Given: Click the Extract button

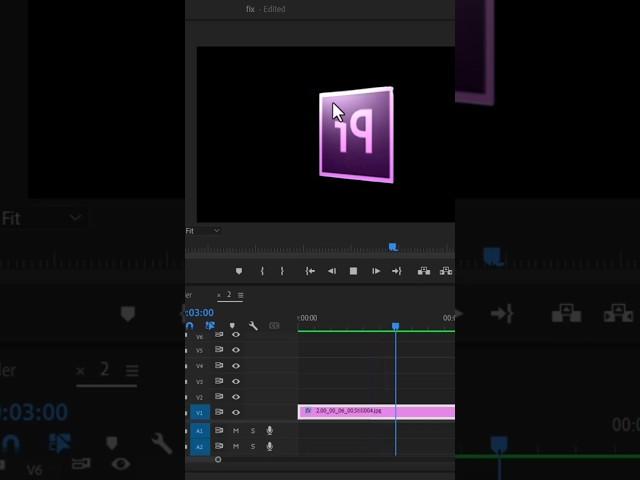Looking at the screenshot, I should pos(446,271).
